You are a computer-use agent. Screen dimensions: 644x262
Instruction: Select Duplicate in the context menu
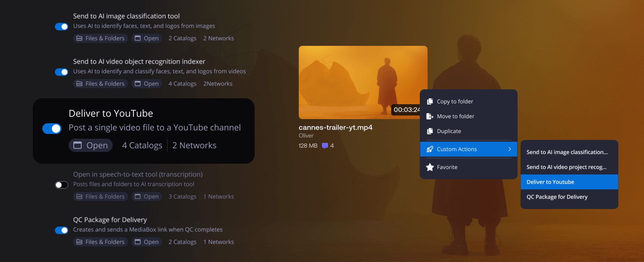click(469, 131)
